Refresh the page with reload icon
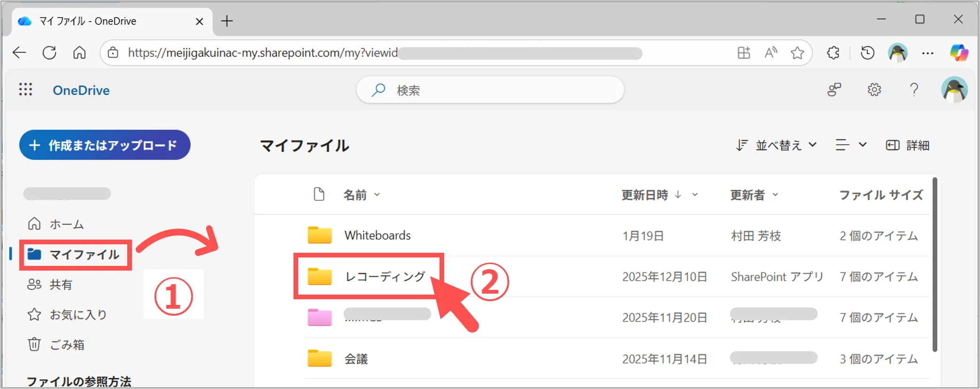The image size is (980, 389). (x=49, y=53)
